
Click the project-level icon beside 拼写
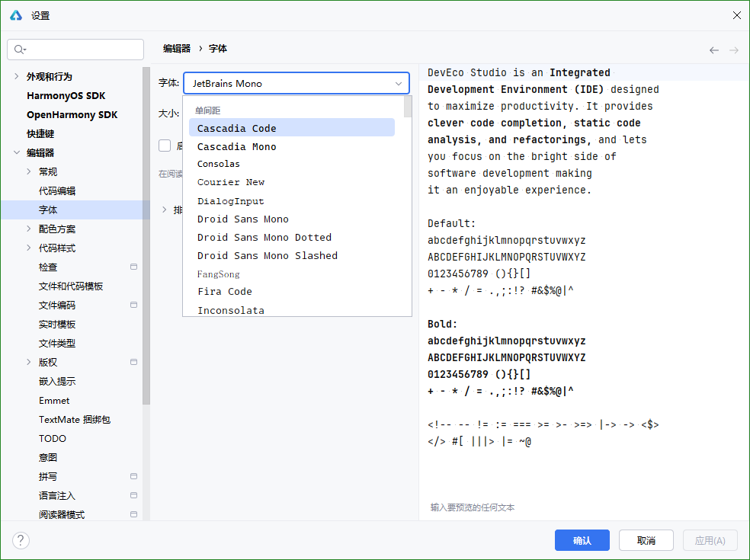click(134, 476)
